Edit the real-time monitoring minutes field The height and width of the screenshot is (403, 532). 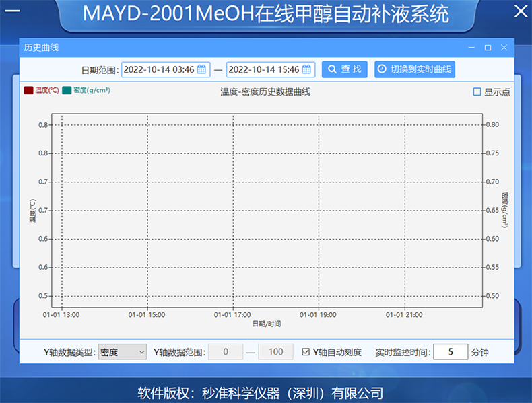[450, 352]
